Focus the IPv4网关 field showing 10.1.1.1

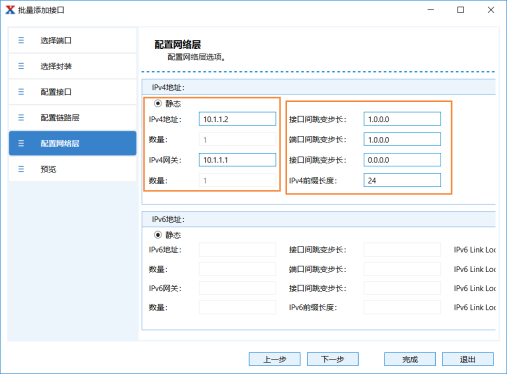237,160
